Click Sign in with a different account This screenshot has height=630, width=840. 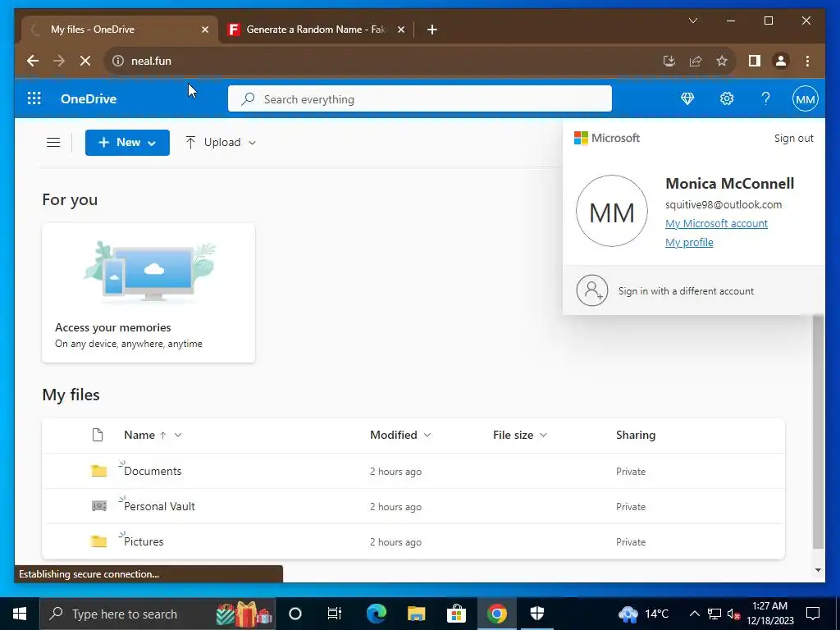click(686, 291)
